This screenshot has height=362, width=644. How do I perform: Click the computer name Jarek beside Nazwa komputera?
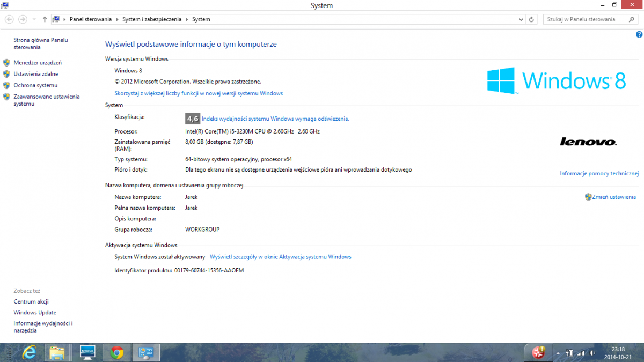[x=191, y=197]
